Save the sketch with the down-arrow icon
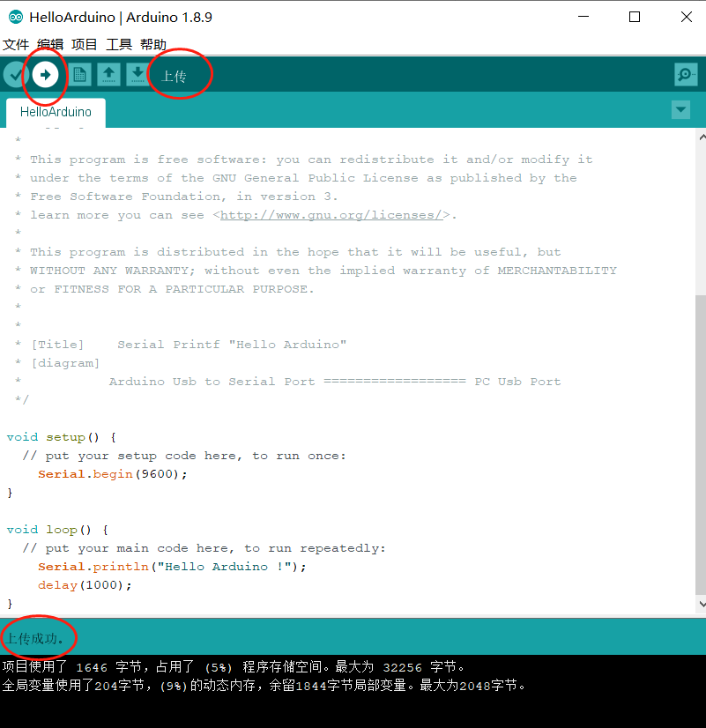706x728 pixels. point(137,74)
